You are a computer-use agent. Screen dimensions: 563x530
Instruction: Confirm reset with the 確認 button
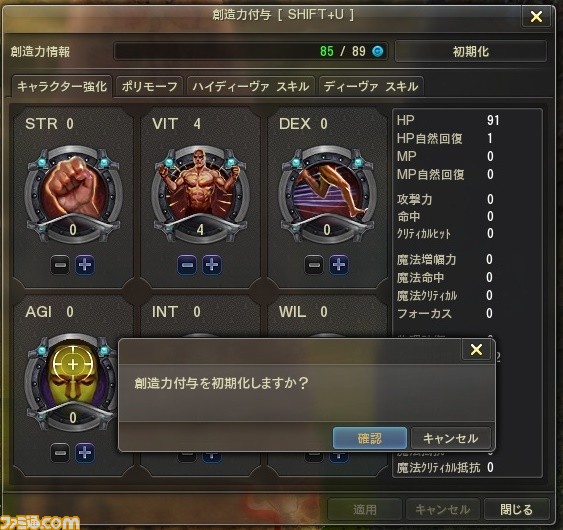point(370,438)
